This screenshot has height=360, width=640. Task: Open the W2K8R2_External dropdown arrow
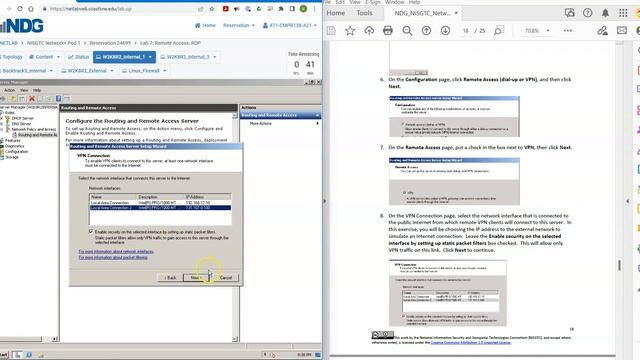111,71
